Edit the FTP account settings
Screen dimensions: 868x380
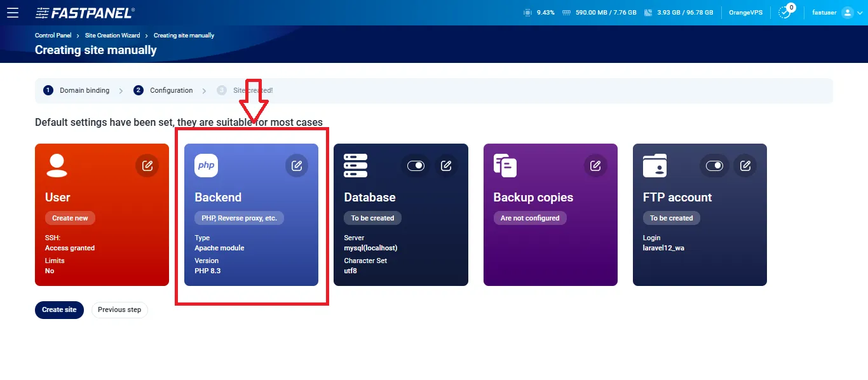745,166
